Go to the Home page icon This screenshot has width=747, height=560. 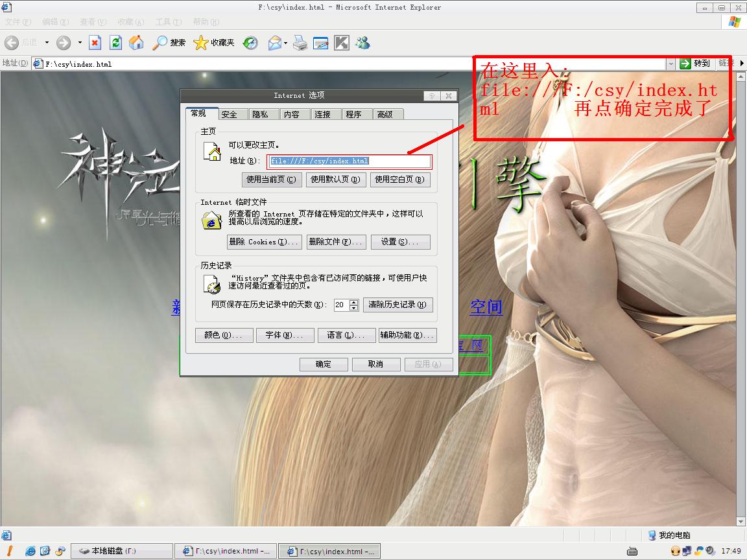tap(136, 43)
